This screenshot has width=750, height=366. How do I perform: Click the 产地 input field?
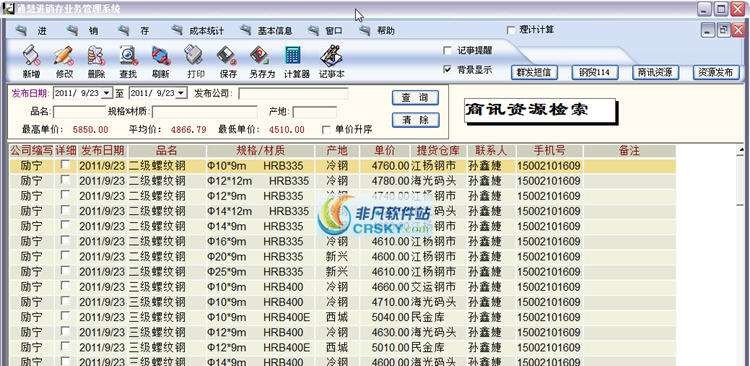pyautogui.click(x=314, y=112)
